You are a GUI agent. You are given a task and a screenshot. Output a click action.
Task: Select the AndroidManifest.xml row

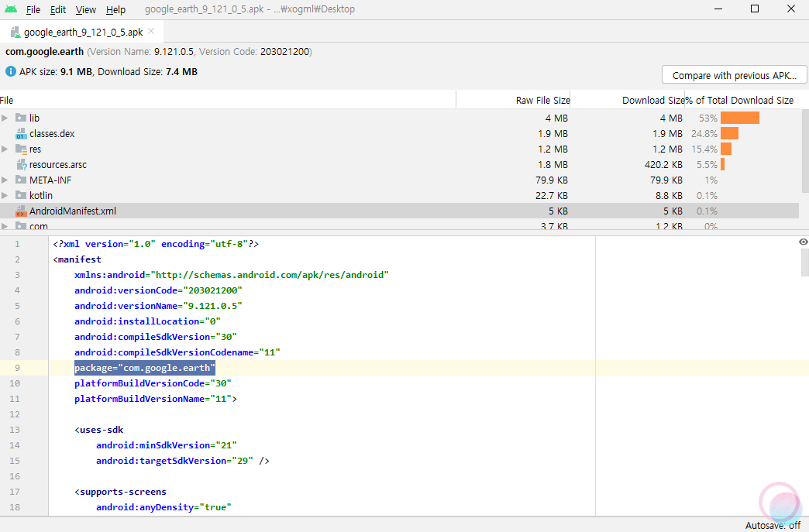(399, 211)
